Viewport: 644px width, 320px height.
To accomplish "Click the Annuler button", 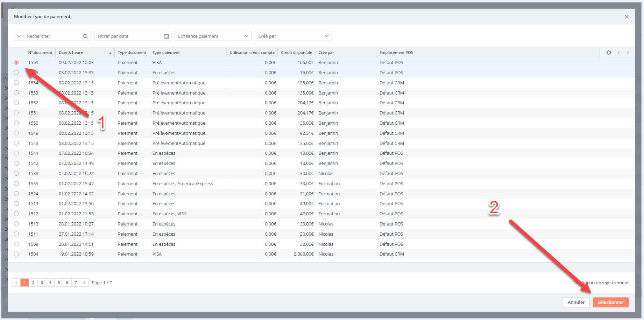I will point(576,302).
